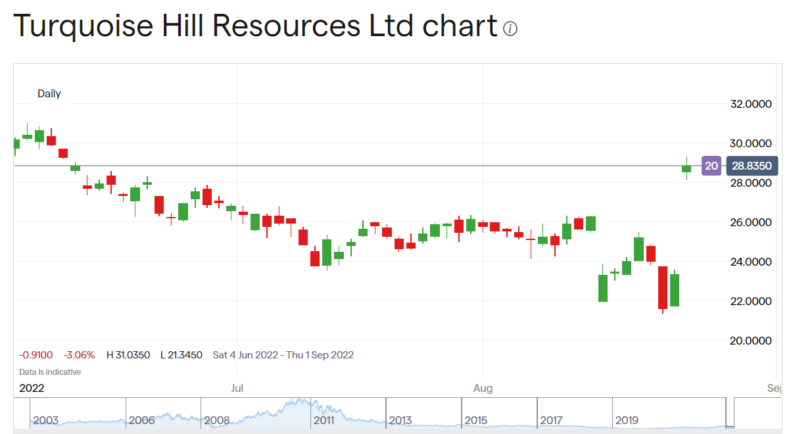This screenshot has height=434, width=793.
Task: Jump to 2006 in overview navigator
Action: click(x=142, y=420)
